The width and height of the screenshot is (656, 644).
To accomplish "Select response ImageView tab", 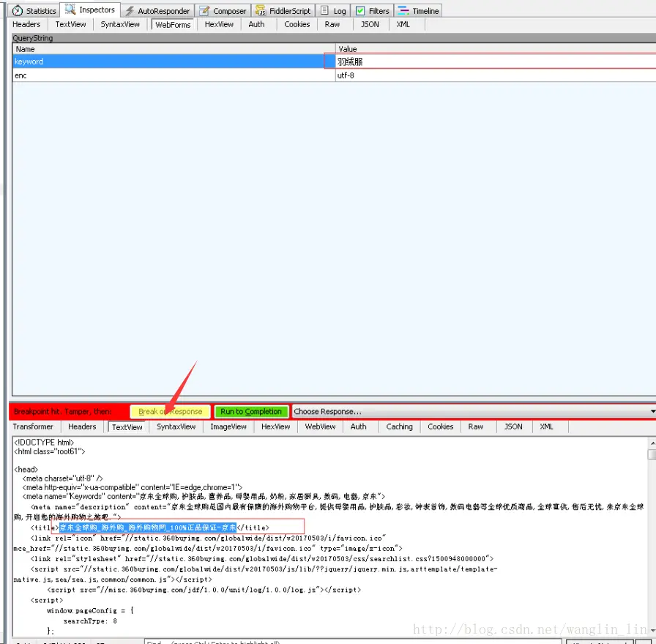I will pyautogui.click(x=228, y=426).
